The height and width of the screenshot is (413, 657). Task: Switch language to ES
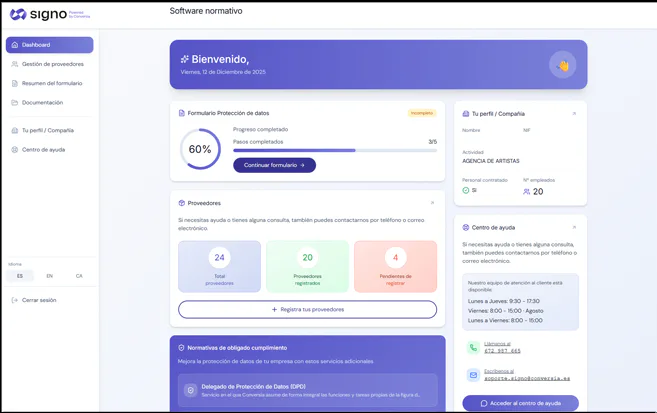click(x=20, y=276)
